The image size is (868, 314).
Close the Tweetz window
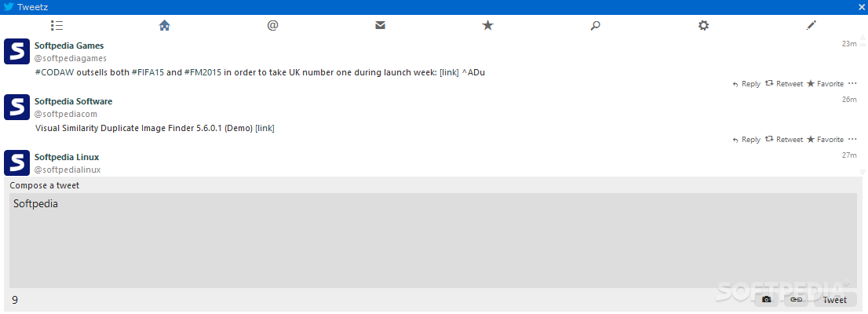861,7
